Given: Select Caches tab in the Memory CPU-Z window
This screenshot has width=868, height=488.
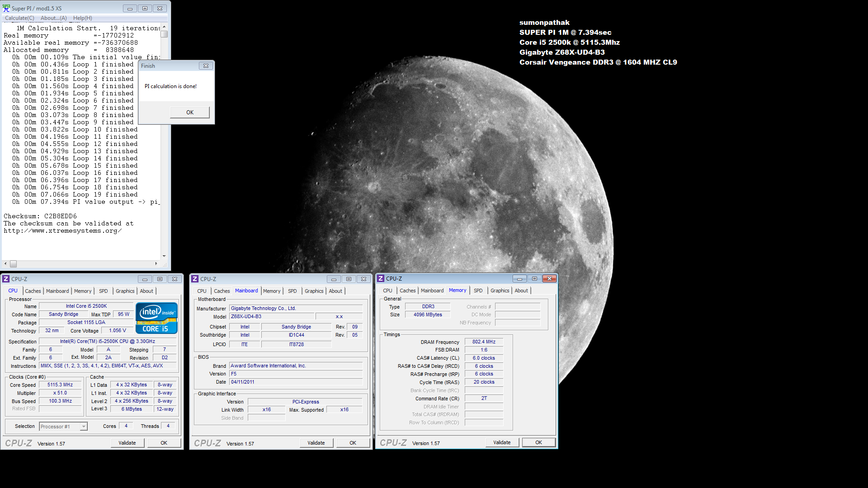Looking at the screenshot, I should point(408,291).
